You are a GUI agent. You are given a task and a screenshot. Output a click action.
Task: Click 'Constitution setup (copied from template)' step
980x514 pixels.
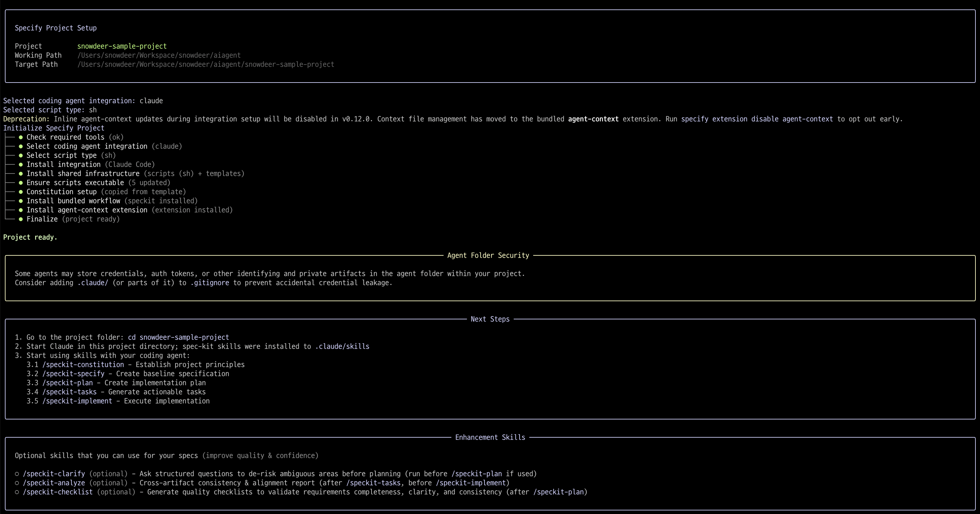pos(106,192)
